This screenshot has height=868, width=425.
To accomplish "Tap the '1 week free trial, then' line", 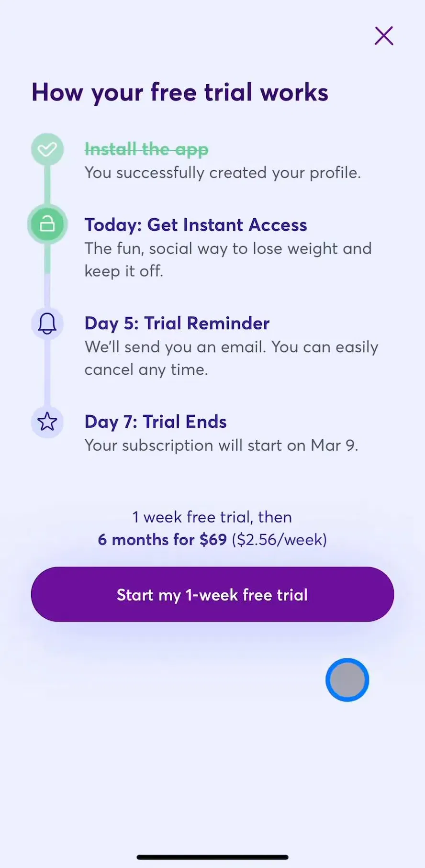I will 212,517.
